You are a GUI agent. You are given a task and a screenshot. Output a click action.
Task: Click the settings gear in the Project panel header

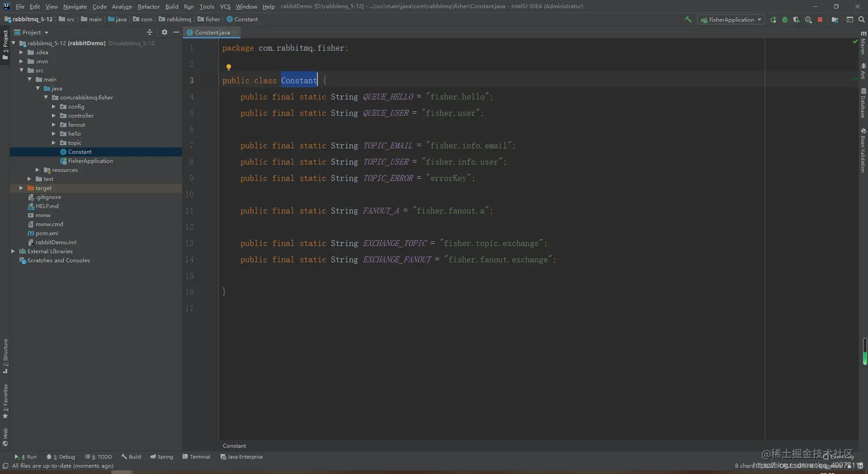(x=164, y=32)
